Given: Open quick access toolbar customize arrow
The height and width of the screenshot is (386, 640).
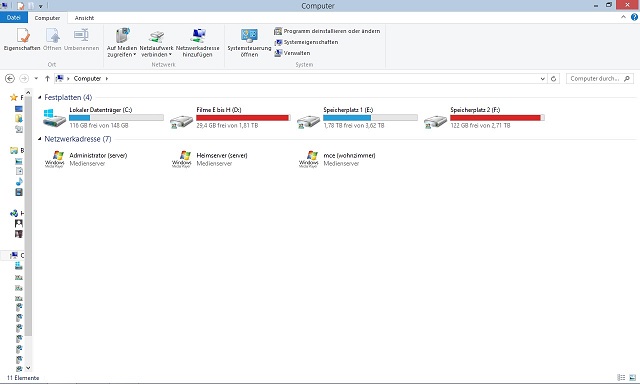Looking at the screenshot, I should pyautogui.click(x=40, y=6).
